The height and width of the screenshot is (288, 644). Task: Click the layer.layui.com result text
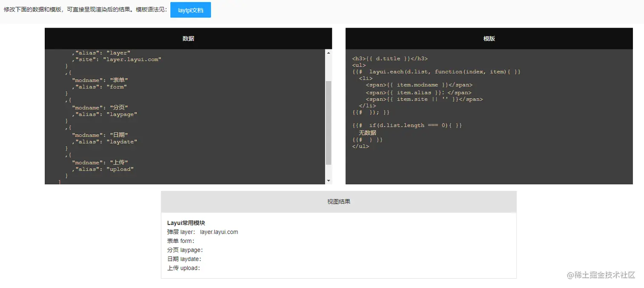pos(219,232)
